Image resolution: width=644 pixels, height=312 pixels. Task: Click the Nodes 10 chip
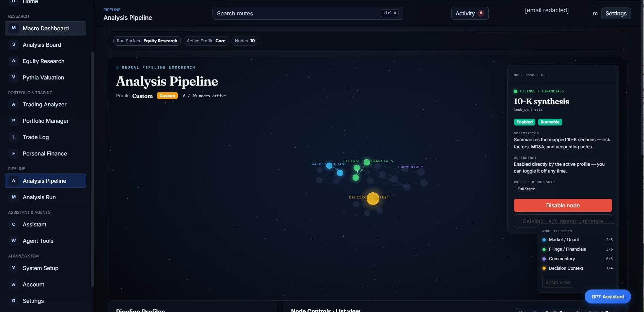click(245, 41)
